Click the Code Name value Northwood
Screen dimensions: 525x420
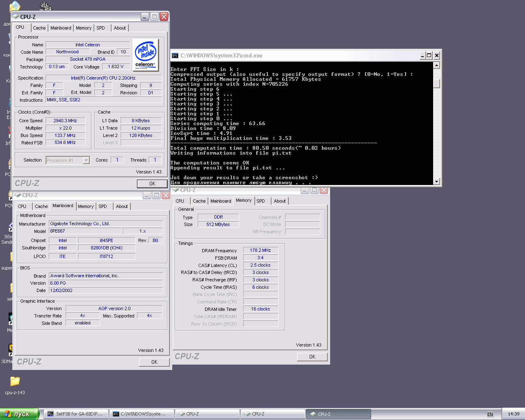point(67,52)
